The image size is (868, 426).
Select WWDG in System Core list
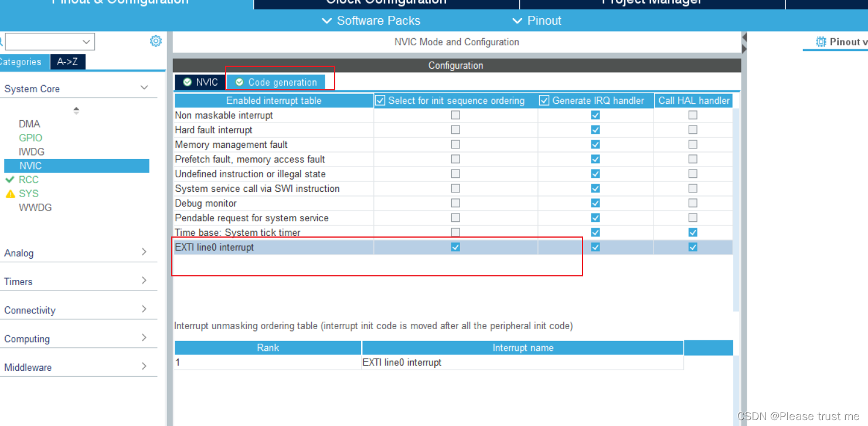[x=35, y=208]
